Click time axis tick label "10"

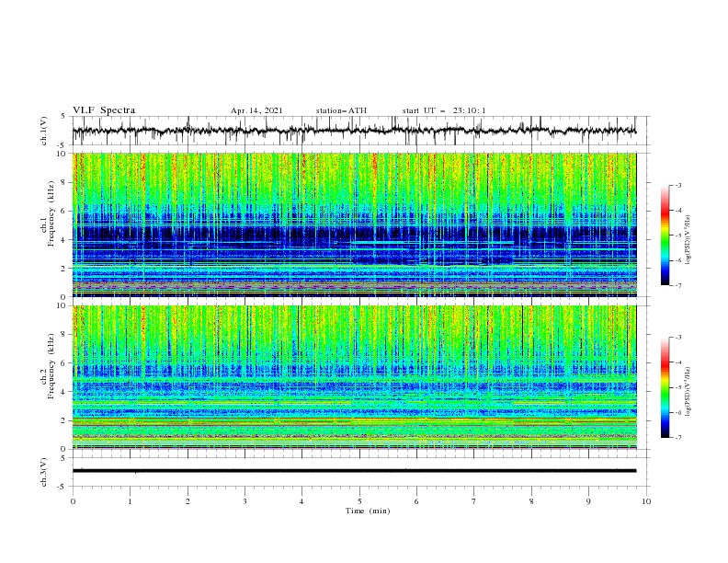(646, 501)
